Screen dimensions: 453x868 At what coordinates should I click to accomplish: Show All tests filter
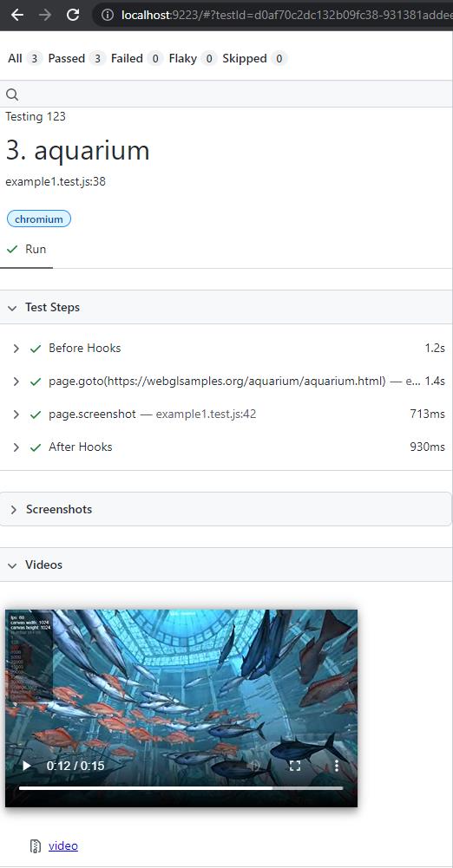click(x=24, y=59)
